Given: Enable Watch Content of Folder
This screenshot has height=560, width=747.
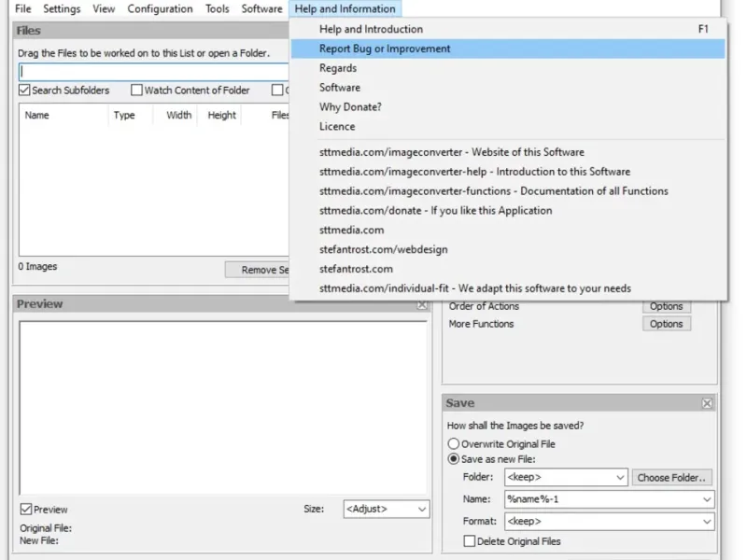Looking at the screenshot, I should pos(136,90).
